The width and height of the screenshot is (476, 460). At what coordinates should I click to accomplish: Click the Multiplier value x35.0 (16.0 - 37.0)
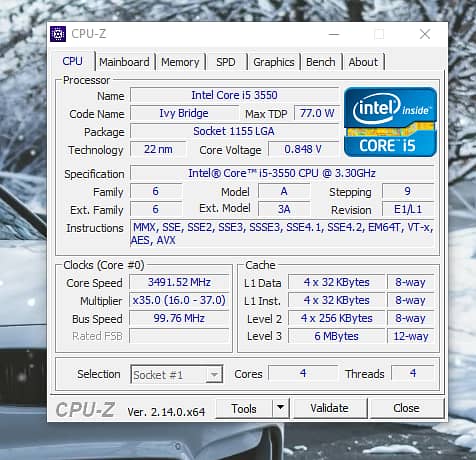click(x=179, y=300)
